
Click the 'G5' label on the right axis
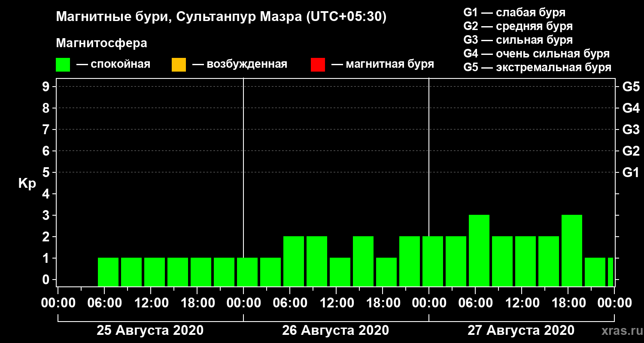tap(631, 87)
